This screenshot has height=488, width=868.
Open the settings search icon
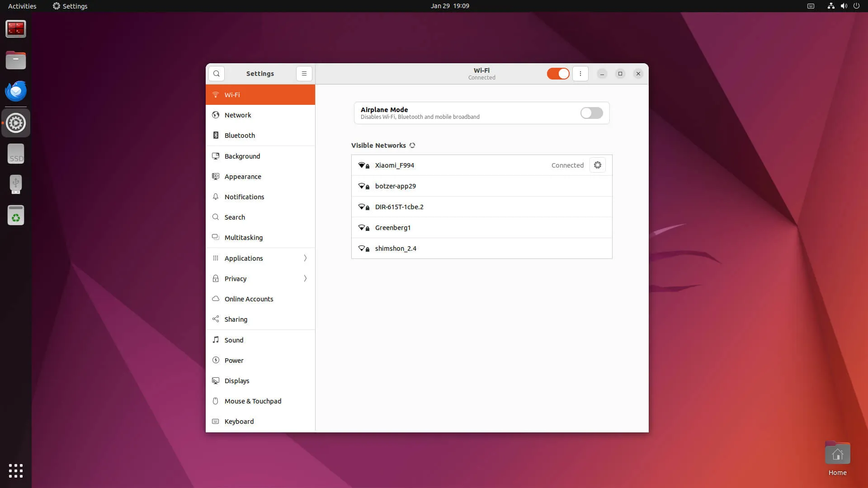217,74
